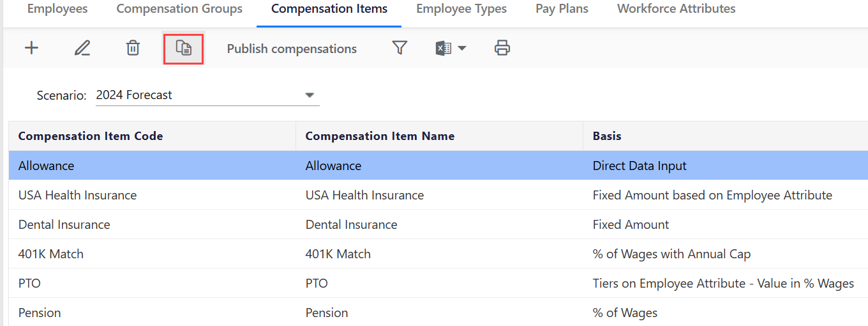The height and width of the screenshot is (326, 868).
Task: Open the filter funnel icon
Action: (400, 48)
